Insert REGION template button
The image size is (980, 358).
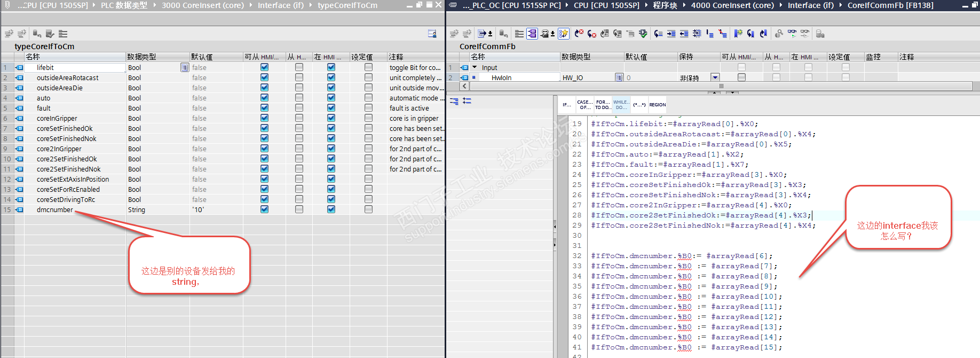(657, 105)
